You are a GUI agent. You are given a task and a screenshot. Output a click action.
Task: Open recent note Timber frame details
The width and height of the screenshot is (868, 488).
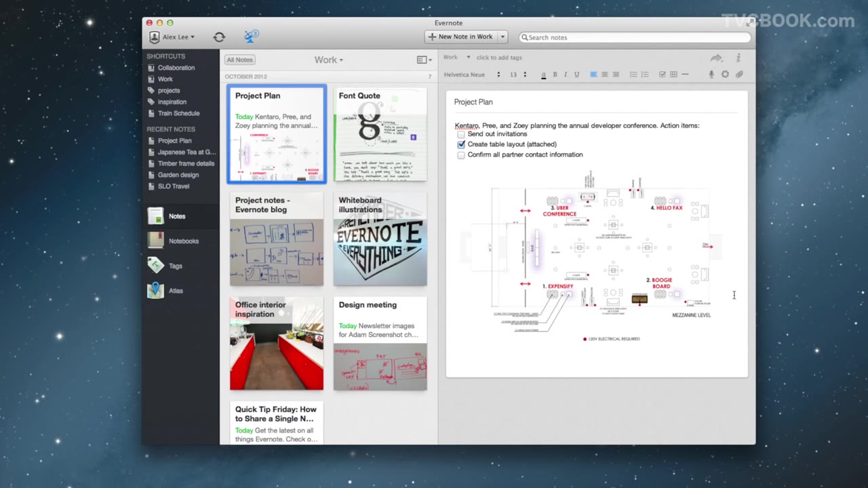pyautogui.click(x=186, y=163)
